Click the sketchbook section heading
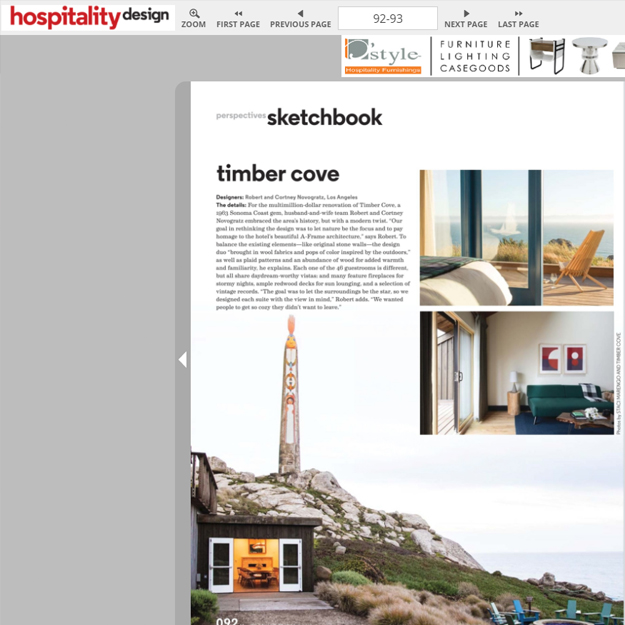This screenshot has width=625, height=625. (324, 117)
